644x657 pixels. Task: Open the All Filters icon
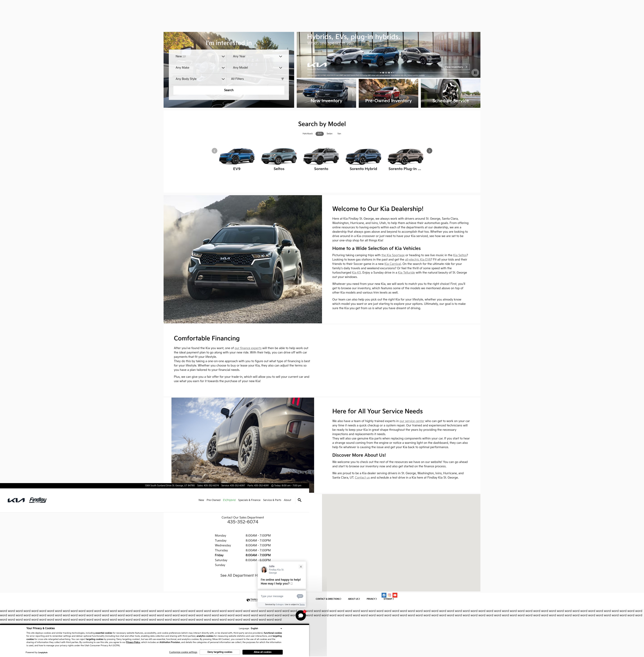[282, 79]
